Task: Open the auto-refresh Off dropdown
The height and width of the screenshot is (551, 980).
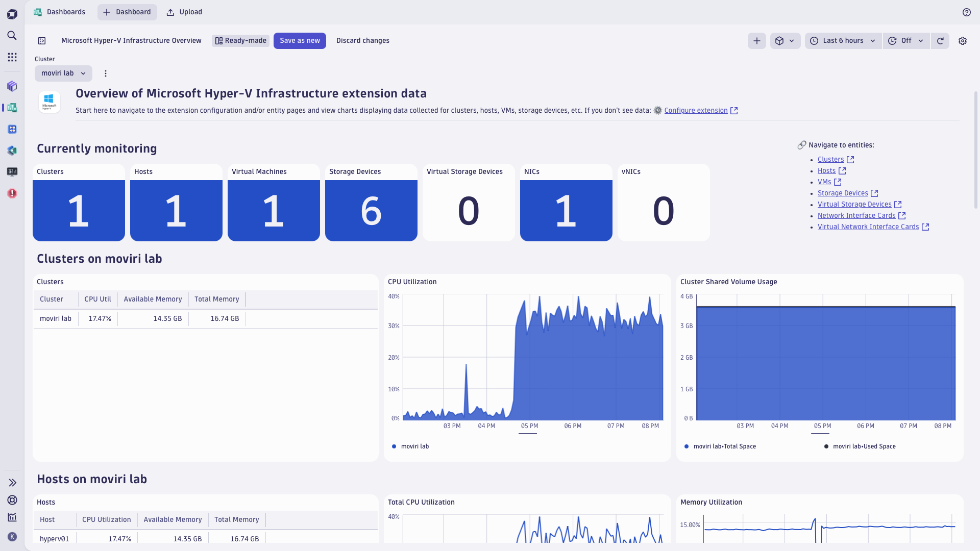Action: point(906,41)
